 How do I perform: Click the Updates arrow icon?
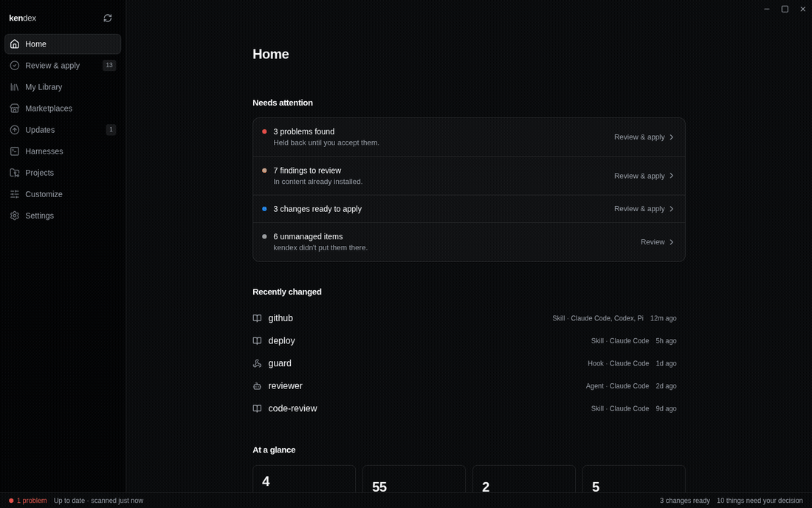[x=15, y=130]
